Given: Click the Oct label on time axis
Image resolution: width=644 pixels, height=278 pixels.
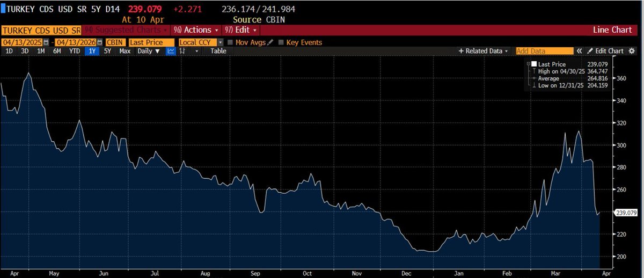Looking at the screenshot, I should click(306, 273).
